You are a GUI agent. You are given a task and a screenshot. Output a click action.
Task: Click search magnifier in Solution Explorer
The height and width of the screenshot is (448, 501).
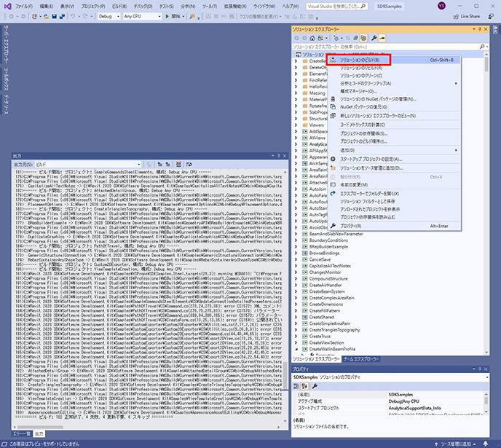[482, 47]
